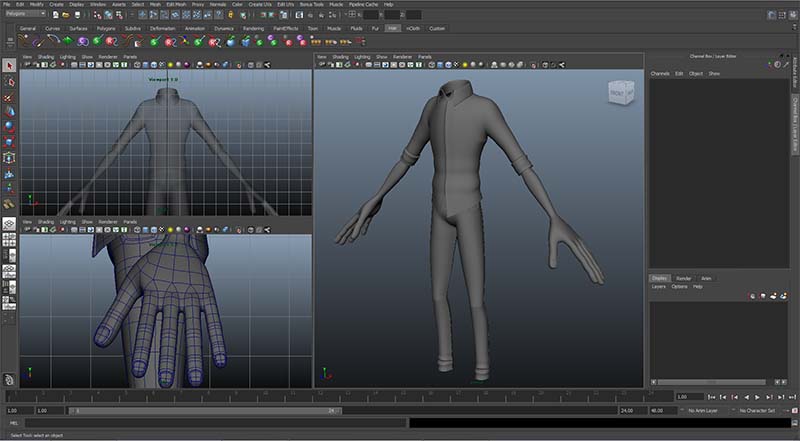This screenshot has height=441, width=800.
Task: Click the New Scene icon
Action: [x=56, y=15]
